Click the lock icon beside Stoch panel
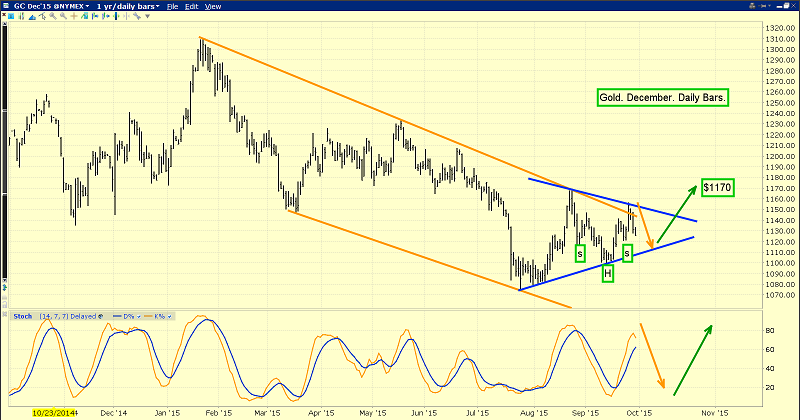The width and height of the screenshot is (800, 420). coord(101,316)
